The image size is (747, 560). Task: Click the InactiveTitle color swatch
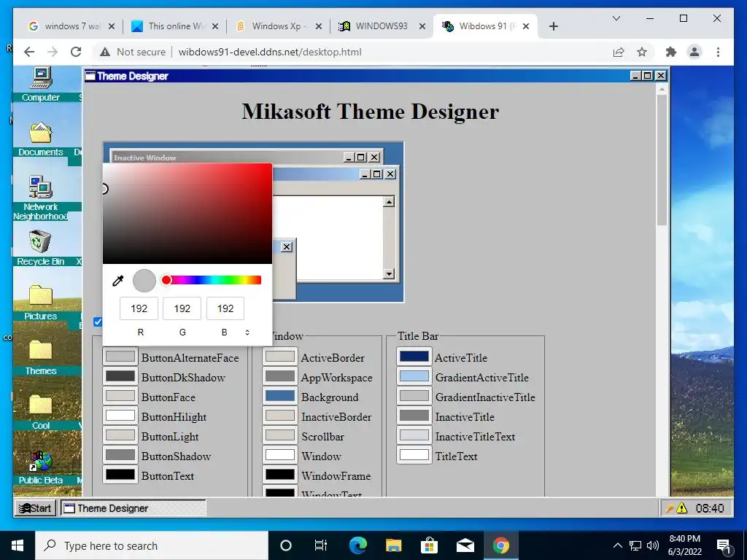point(414,416)
